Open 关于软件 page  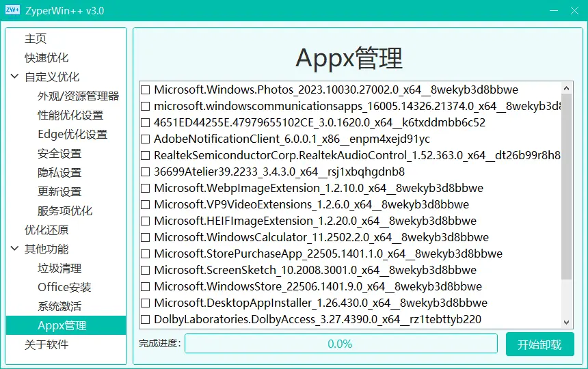[46, 344]
